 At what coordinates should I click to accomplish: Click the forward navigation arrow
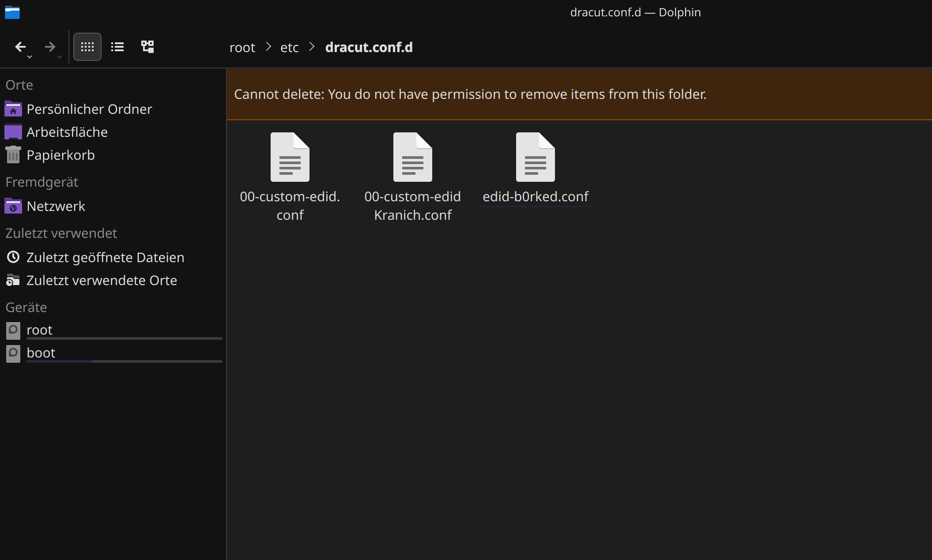click(x=50, y=47)
